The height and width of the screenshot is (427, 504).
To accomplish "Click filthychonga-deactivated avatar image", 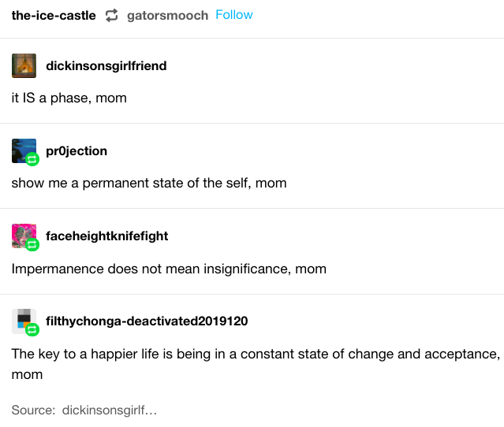I will coord(23,320).
